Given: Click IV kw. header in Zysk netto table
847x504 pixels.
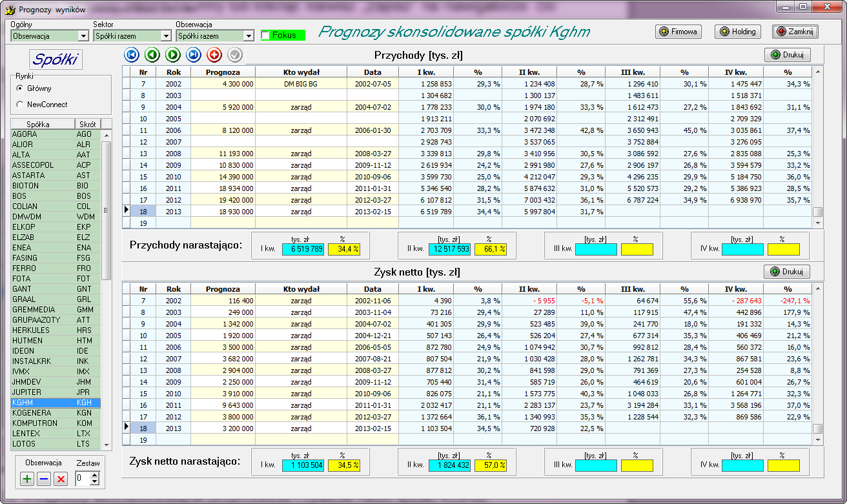Looking at the screenshot, I should pos(736,289).
